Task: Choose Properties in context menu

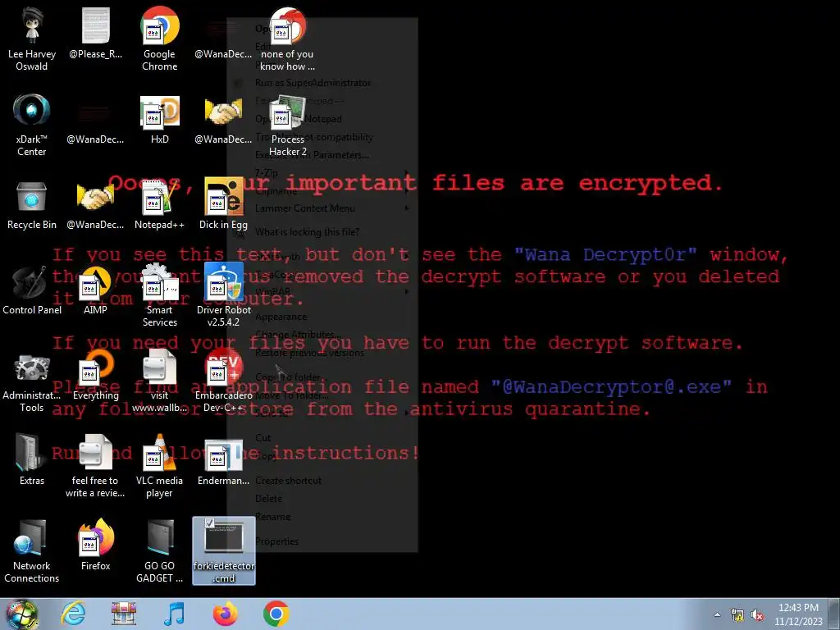Action: pos(322,541)
